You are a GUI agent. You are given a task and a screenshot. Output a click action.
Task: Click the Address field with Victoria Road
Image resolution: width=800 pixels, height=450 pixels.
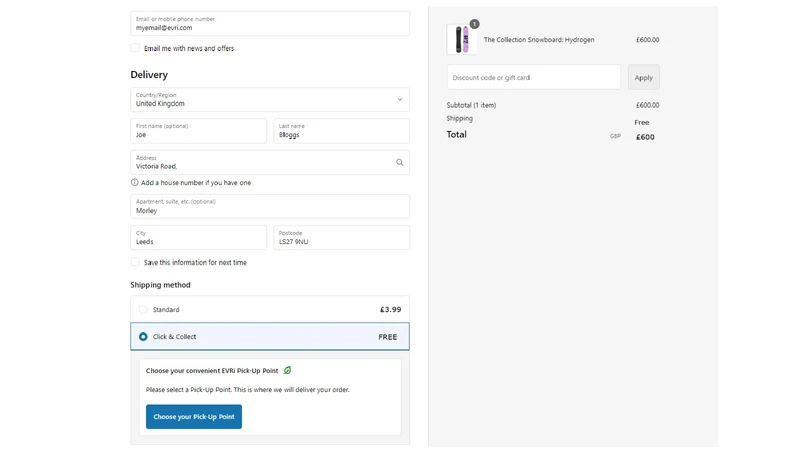[270, 162]
